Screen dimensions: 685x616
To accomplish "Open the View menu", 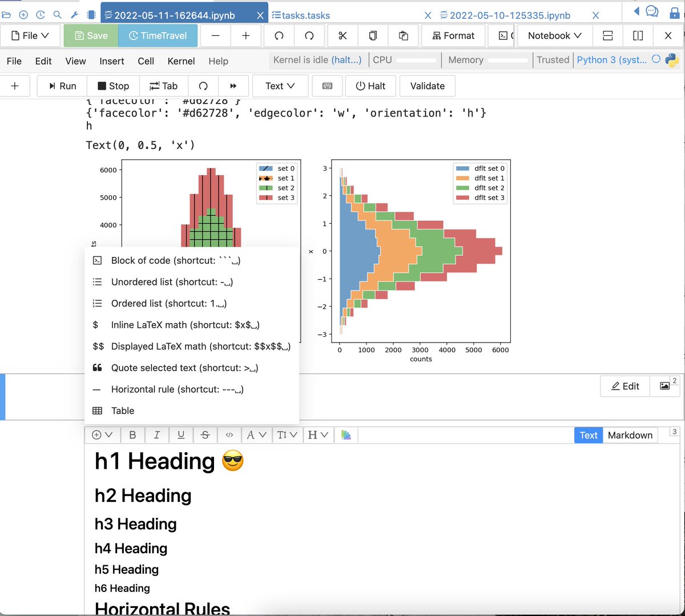I will (x=75, y=61).
